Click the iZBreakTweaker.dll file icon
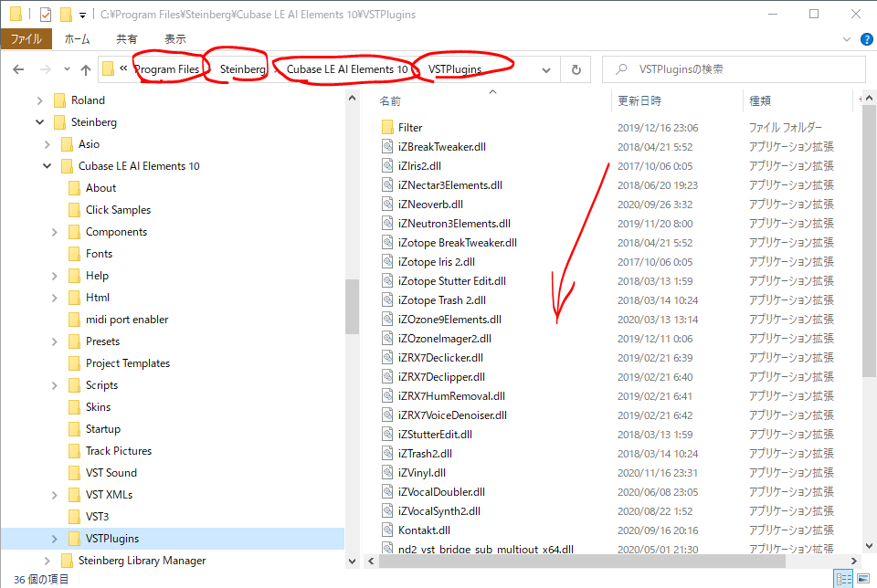This screenshot has height=588, width=877. coord(387,146)
